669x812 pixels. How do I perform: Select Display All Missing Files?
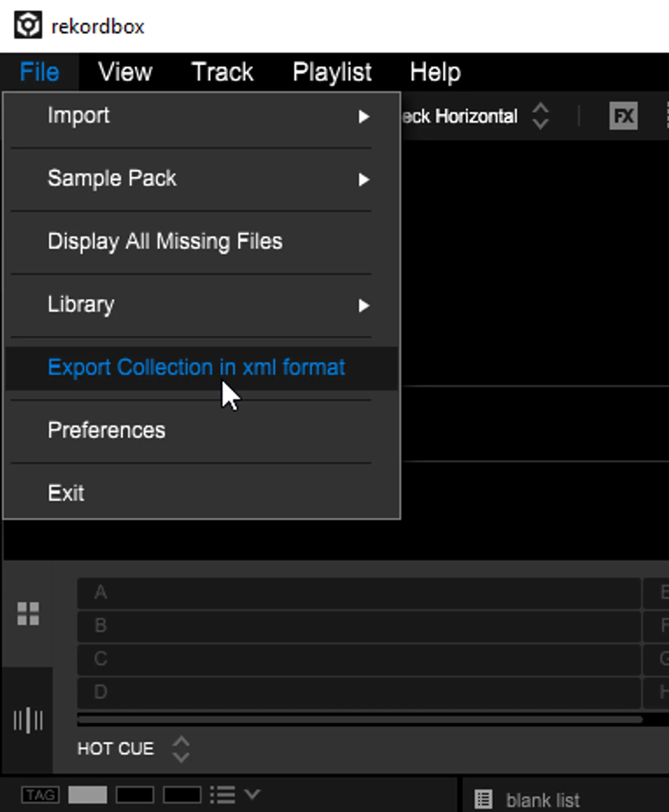tap(165, 241)
